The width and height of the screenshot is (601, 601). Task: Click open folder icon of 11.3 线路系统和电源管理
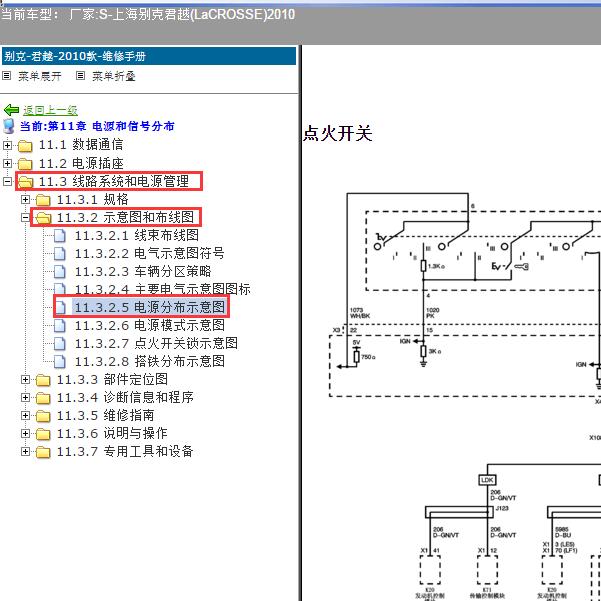pos(26,182)
